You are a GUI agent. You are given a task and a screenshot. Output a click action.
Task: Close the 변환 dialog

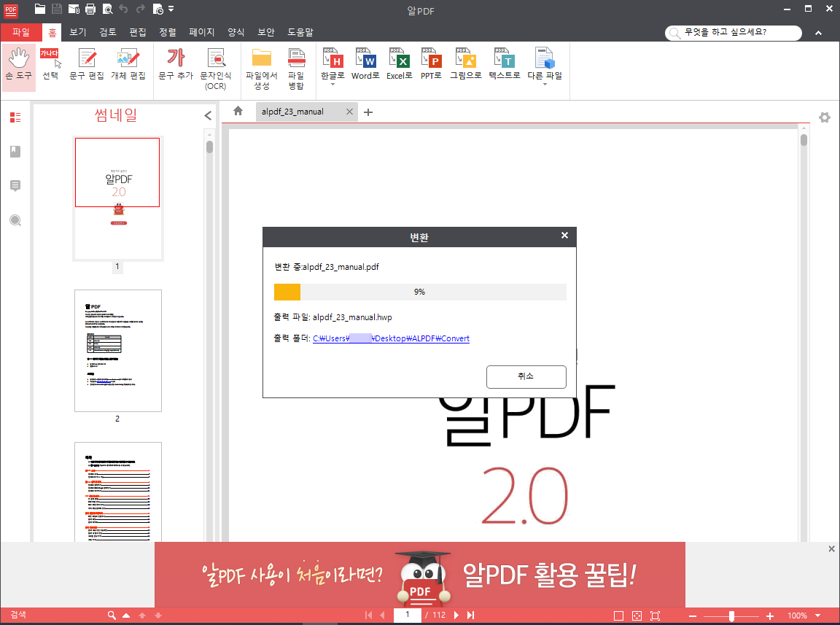coord(564,236)
